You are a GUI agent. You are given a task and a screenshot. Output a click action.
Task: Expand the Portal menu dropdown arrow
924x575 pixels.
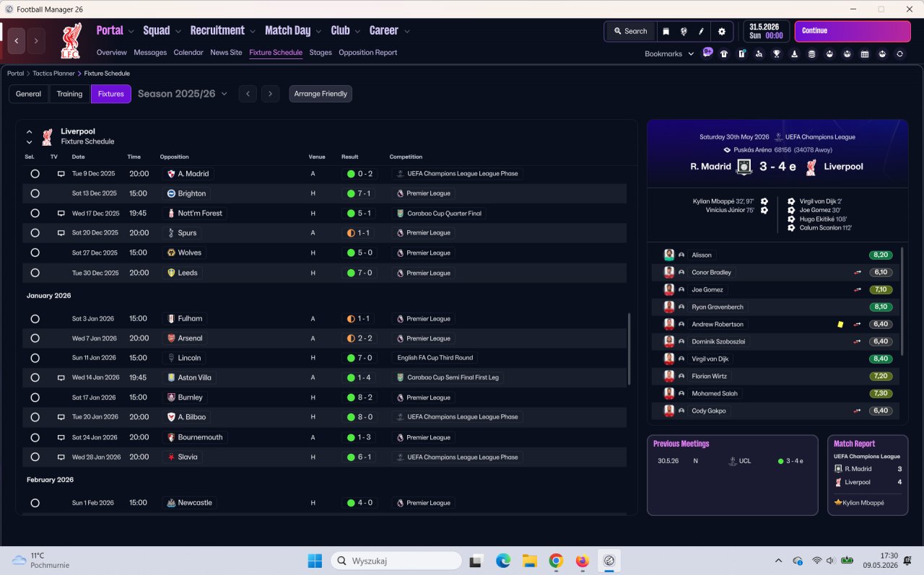(x=131, y=31)
